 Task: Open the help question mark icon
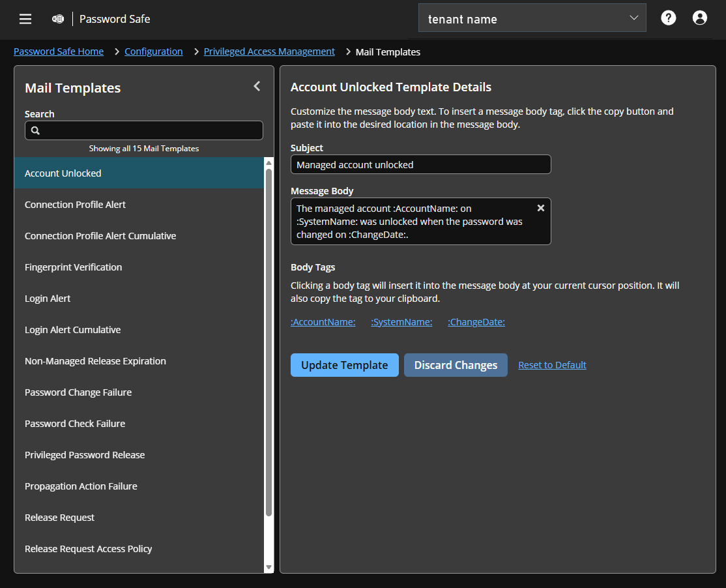tap(668, 18)
